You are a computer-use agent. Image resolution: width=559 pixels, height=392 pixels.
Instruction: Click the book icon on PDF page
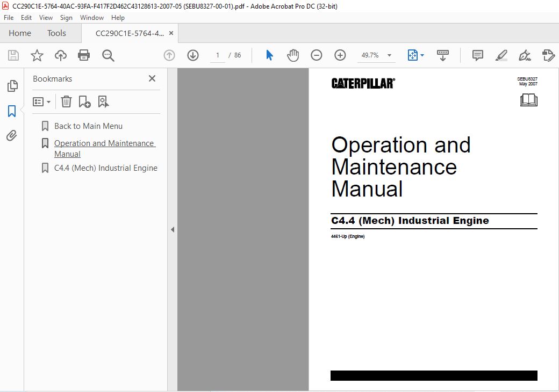pyautogui.click(x=529, y=100)
